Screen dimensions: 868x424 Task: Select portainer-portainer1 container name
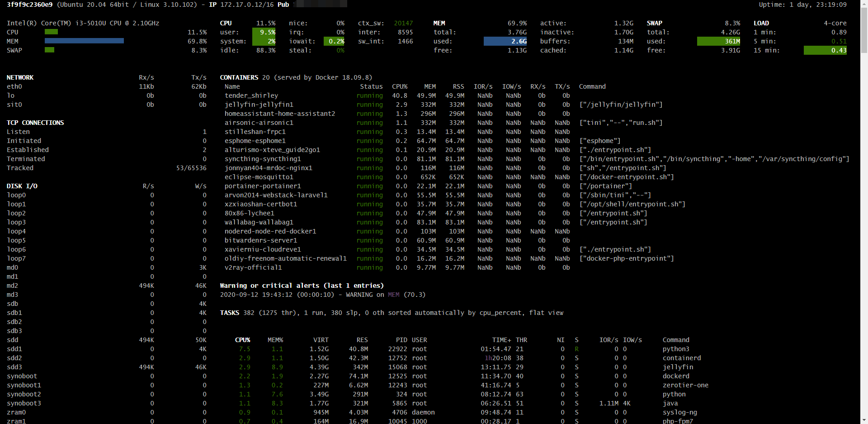pyautogui.click(x=263, y=186)
